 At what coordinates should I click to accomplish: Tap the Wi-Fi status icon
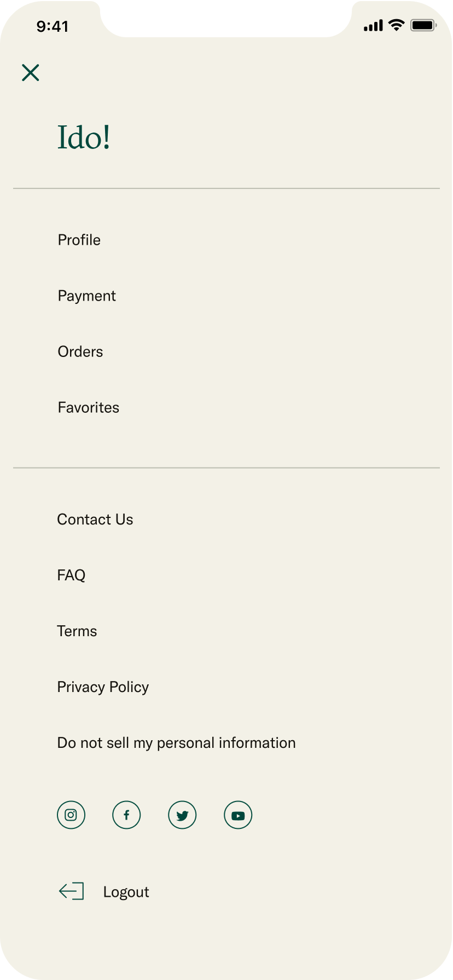click(x=396, y=25)
